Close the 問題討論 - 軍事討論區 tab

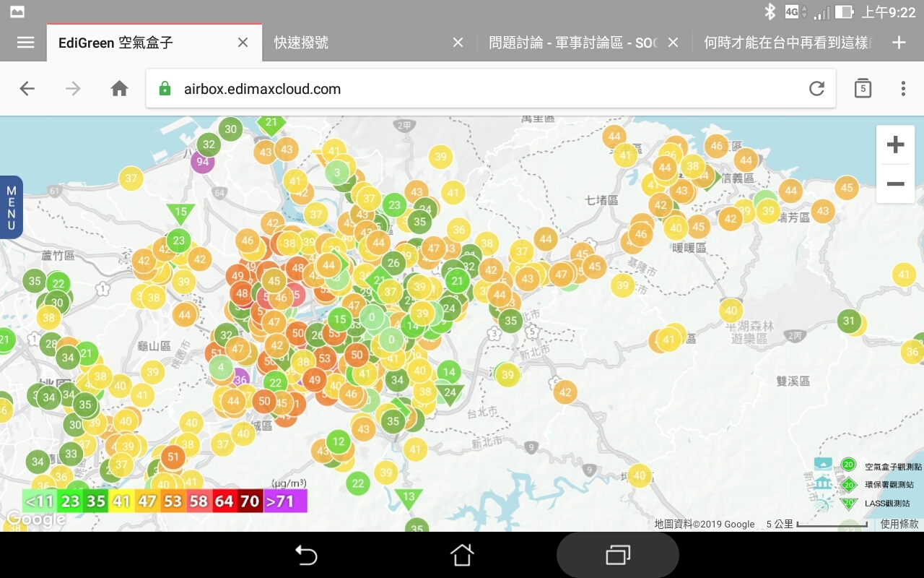(x=673, y=43)
